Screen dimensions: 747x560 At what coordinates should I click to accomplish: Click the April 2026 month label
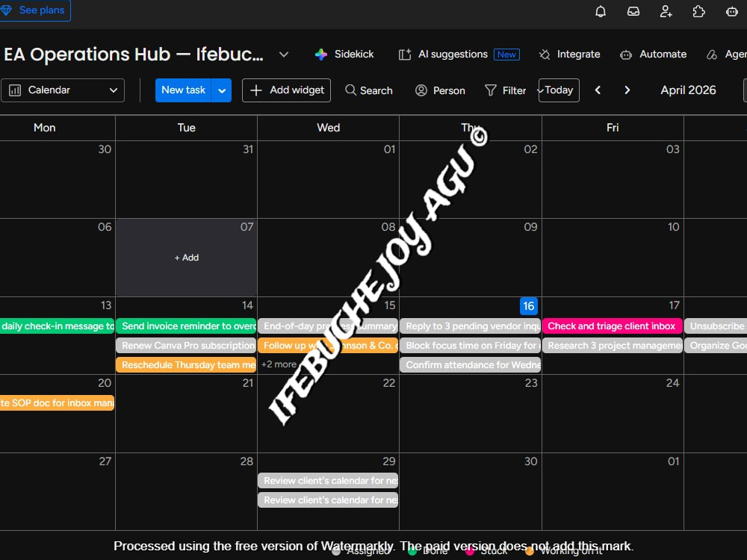(688, 90)
